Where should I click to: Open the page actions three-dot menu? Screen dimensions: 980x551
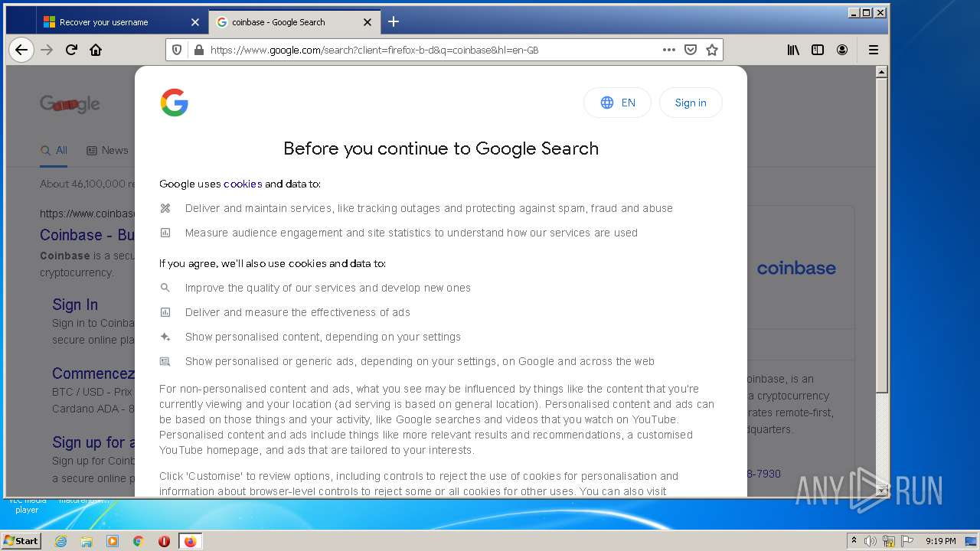coord(669,50)
